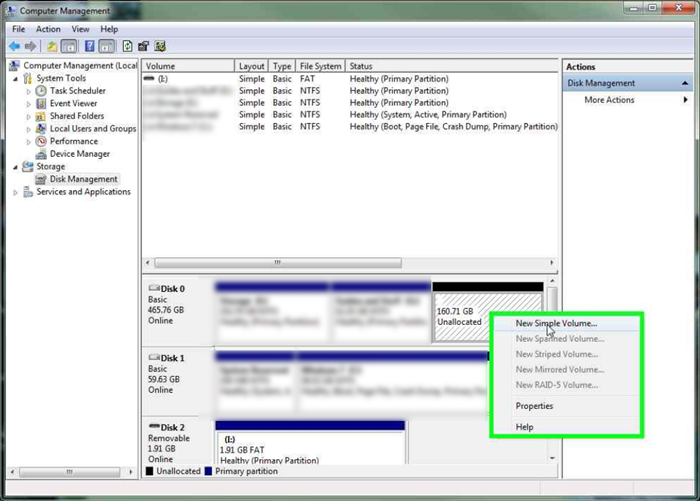Expand the Performance node
Viewport: 700px width, 501px height.
(29, 142)
